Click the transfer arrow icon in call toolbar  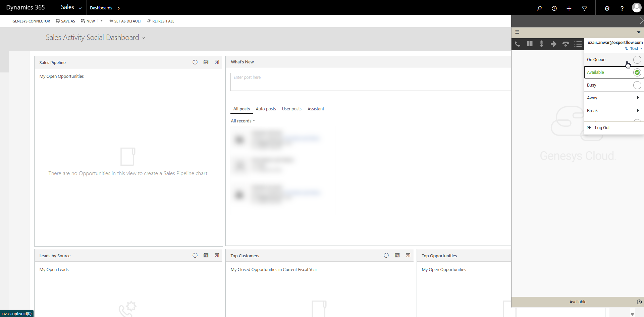pyautogui.click(x=553, y=44)
